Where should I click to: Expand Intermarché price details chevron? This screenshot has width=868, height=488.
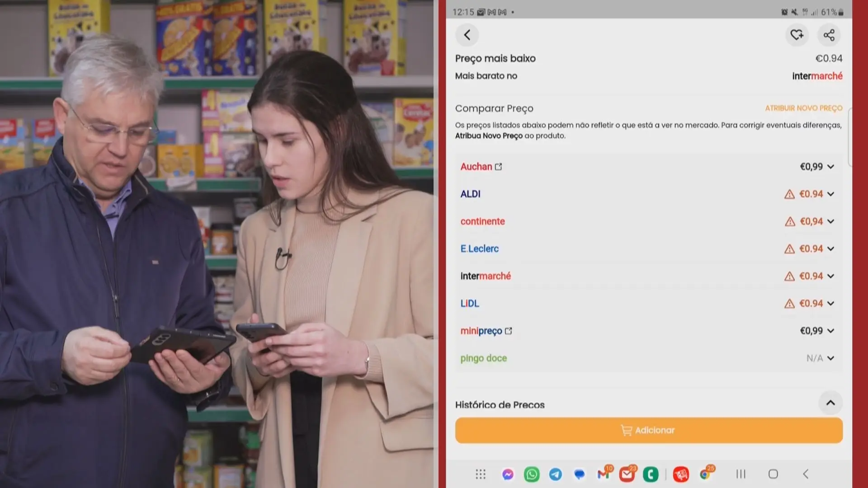(830, 276)
